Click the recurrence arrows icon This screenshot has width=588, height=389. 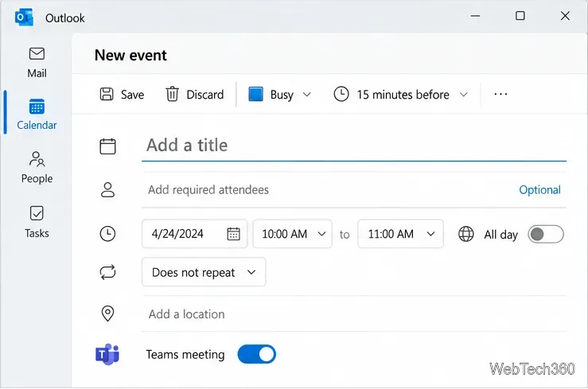pos(107,272)
